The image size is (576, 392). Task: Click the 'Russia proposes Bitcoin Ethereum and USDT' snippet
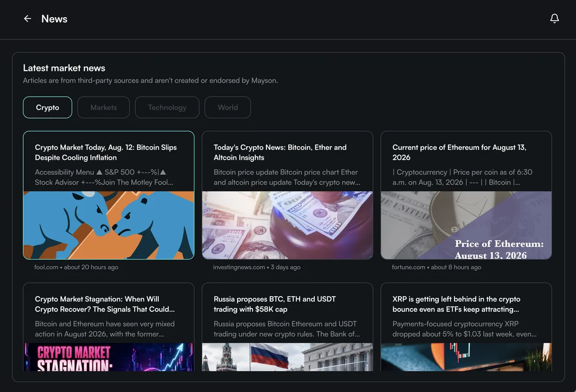tap(287, 329)
